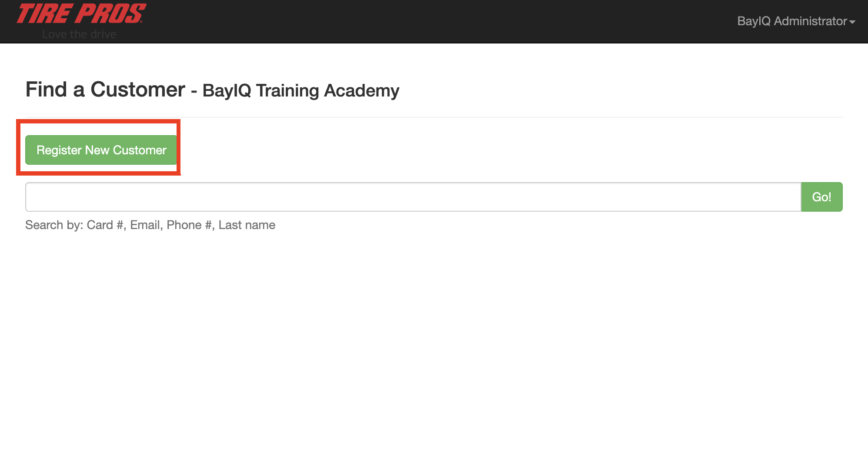Click the empty dark navigation bar area
This screenshot has height=472, width=868.
pos(435,21)
